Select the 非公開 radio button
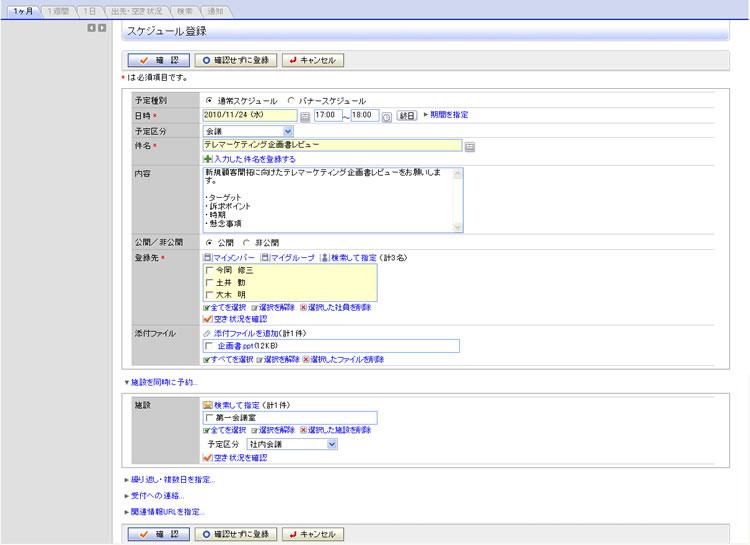 coord(246,243)
